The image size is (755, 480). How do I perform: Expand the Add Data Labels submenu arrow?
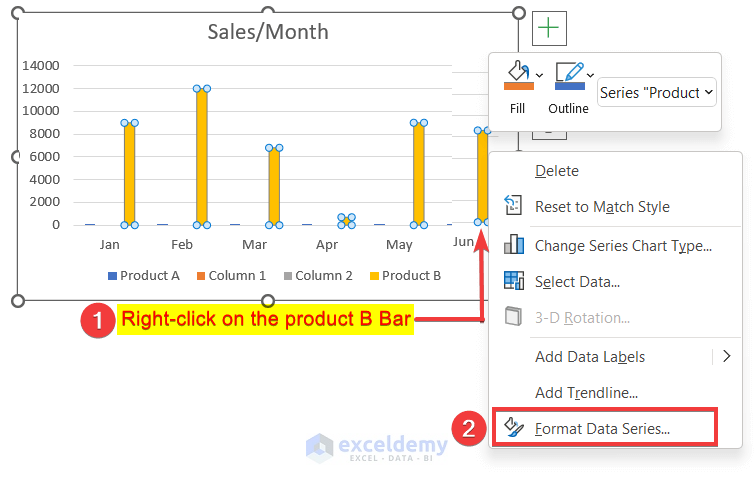point(726,356)
